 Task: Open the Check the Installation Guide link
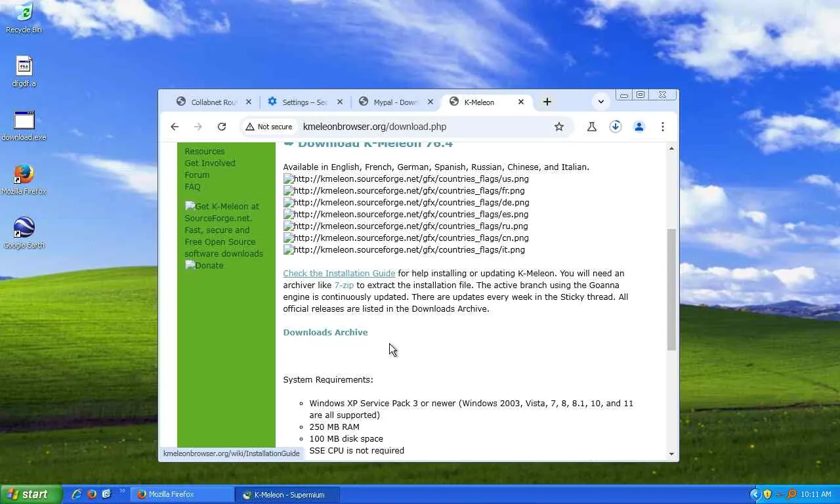[339, 274]
